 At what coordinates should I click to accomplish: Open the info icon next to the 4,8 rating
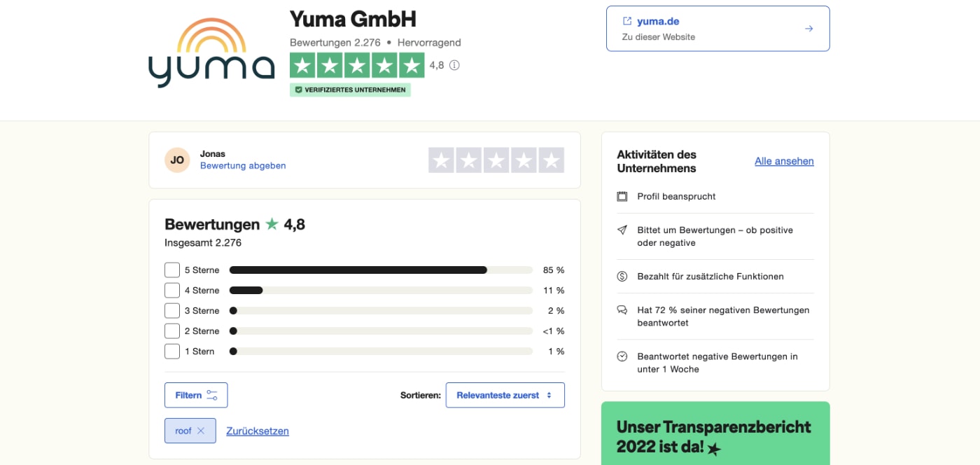click(456, 66)
